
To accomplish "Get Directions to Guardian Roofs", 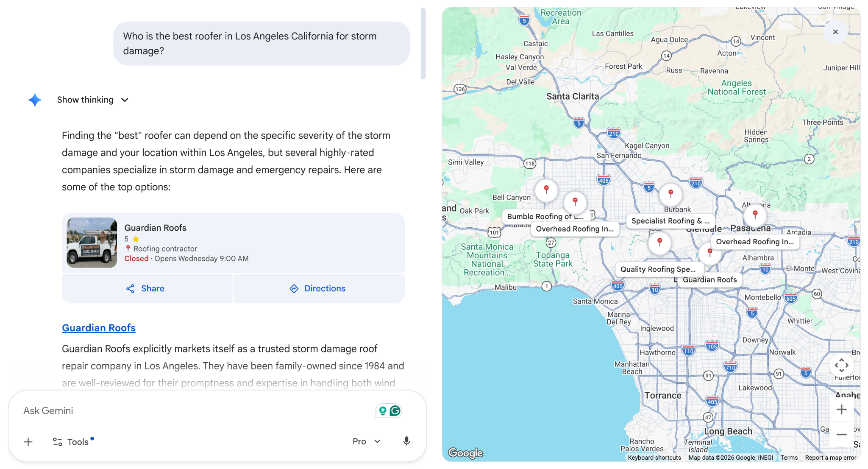I will pyautogui.click(x=318, y=288).
